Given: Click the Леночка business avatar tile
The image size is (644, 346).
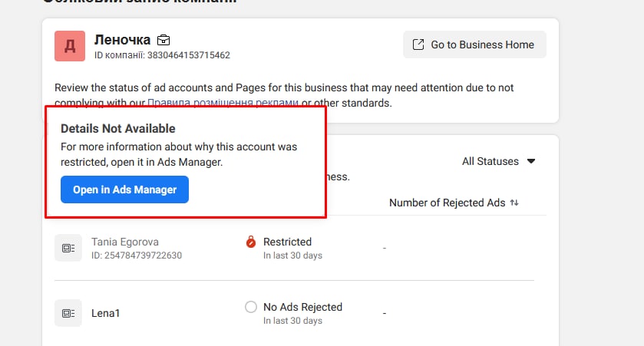Looking at the screenshot, I should (x=70, y=46).
